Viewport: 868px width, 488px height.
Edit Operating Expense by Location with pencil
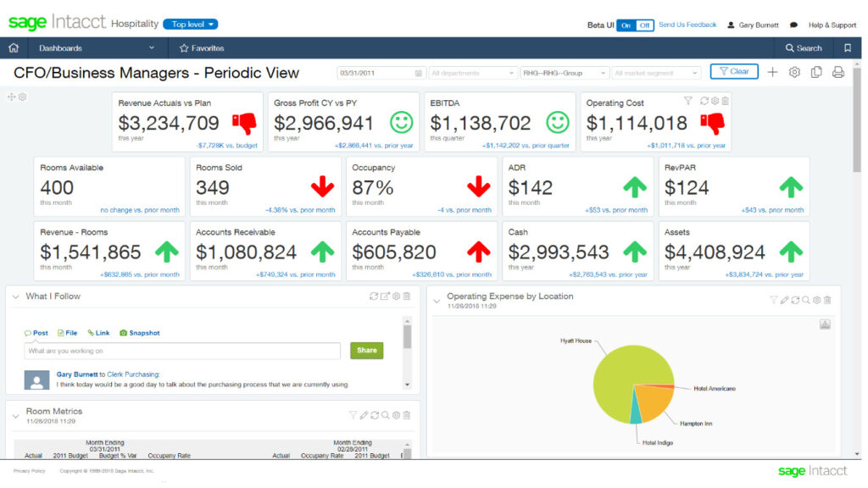(784, 300)
